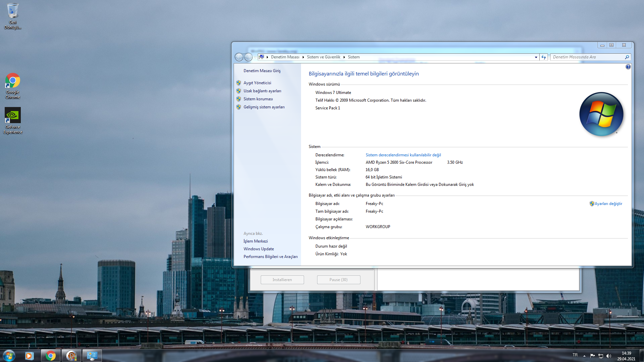Open Sistem koruması settings
The image size is (644, 362).
[x=258, y=99]
